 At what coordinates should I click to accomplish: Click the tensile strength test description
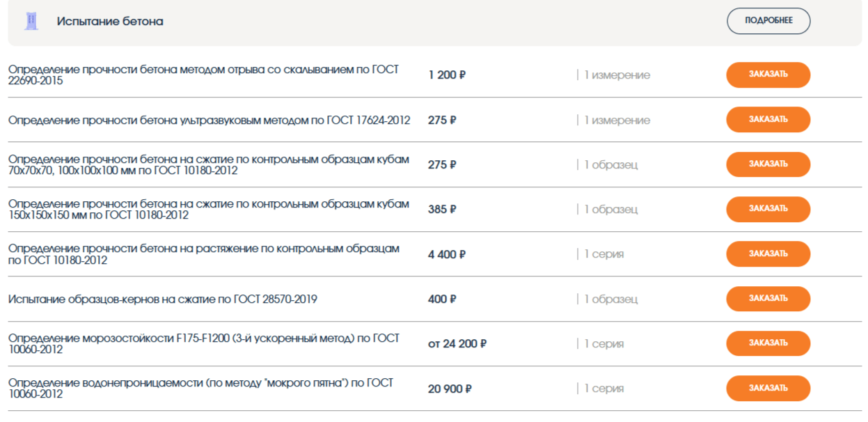204,254
